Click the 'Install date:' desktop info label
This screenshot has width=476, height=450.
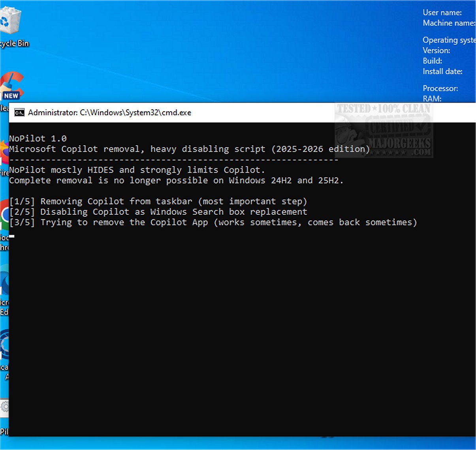pos(442,71)
